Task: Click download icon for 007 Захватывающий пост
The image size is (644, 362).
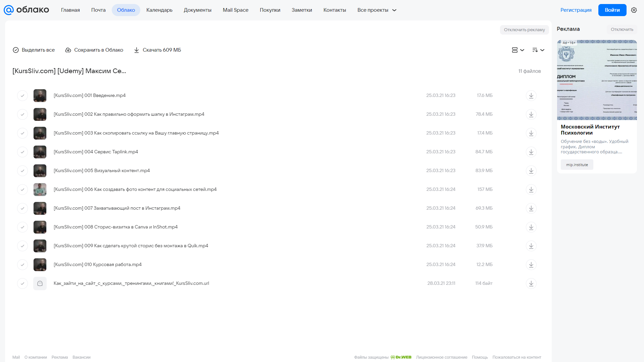Action: tap(531, 208)
